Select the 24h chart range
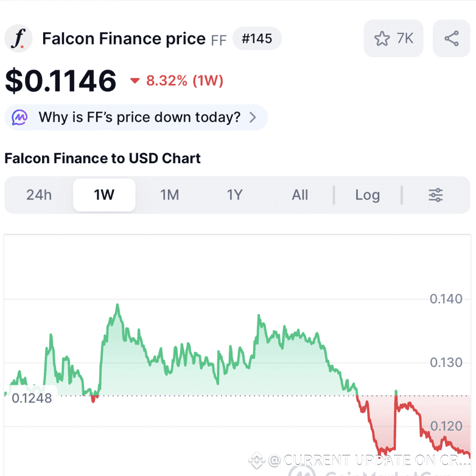 pyautogui.click(x=39, y=195)
